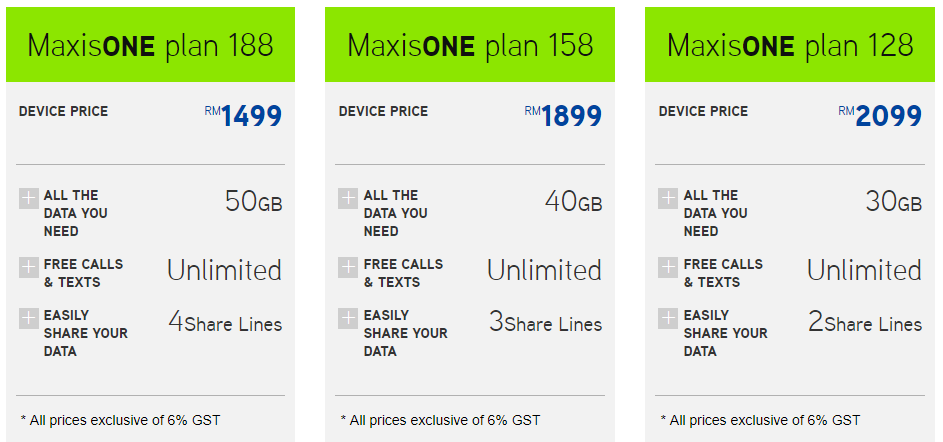Click plus icon beside data in plan 128
Image resolution: width=943 pixels, height=442 pixels.
coord(668,198)
